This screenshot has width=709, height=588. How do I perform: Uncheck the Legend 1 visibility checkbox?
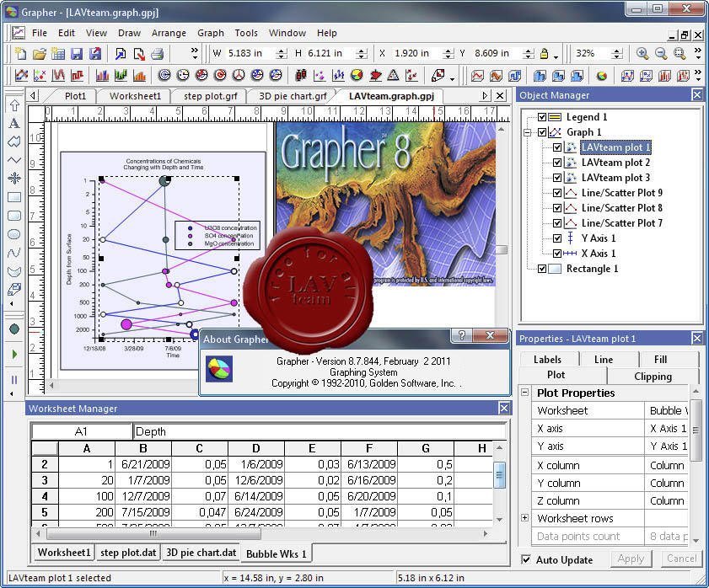click(542, 117)
